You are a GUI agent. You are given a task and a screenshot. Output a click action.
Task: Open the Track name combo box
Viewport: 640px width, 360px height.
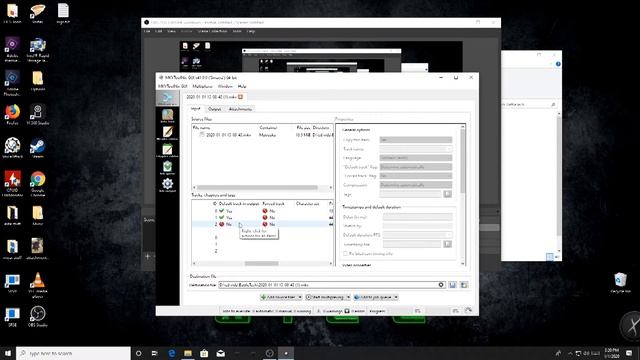(416, 149)
